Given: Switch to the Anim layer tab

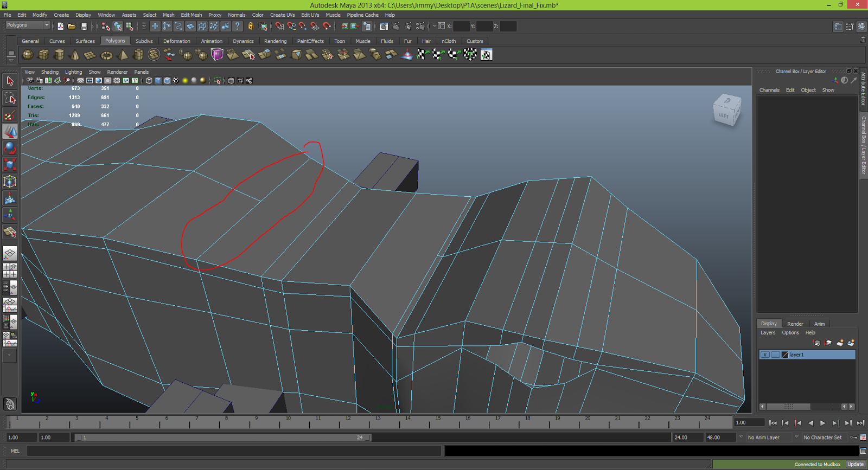Looking at the screenshot, I should pyautogui.click(x=819, y=324).
